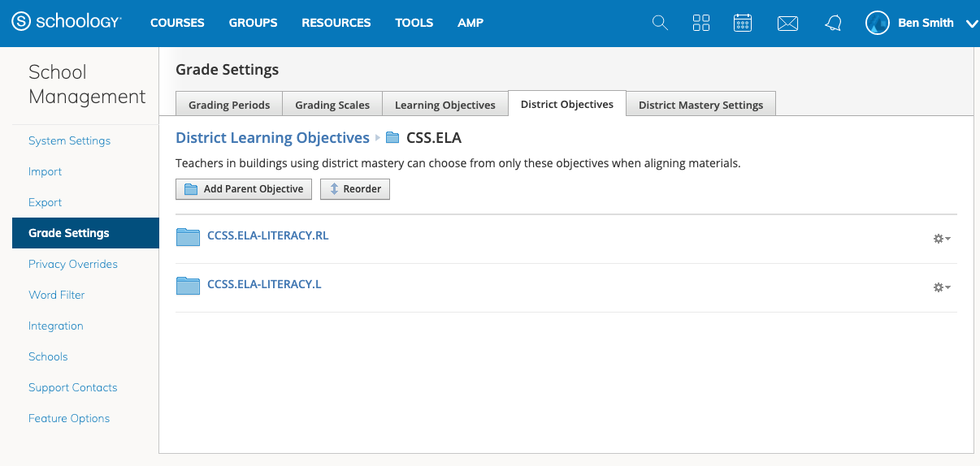Switch to the Grading Periods tab
Screen dimensions: 980x466
228,105
